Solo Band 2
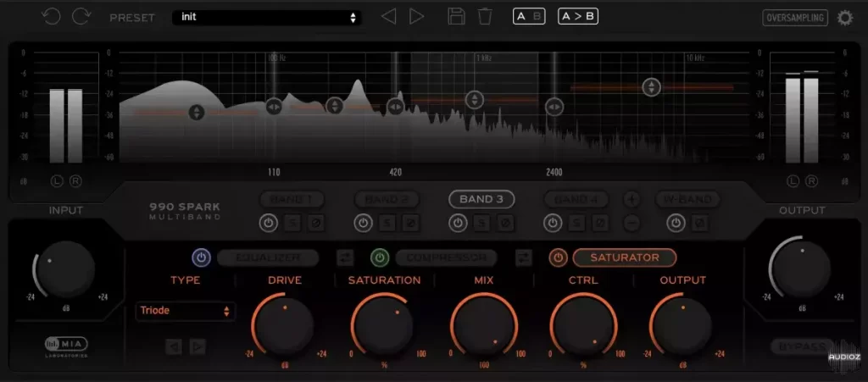 click(x=387, y=224)
